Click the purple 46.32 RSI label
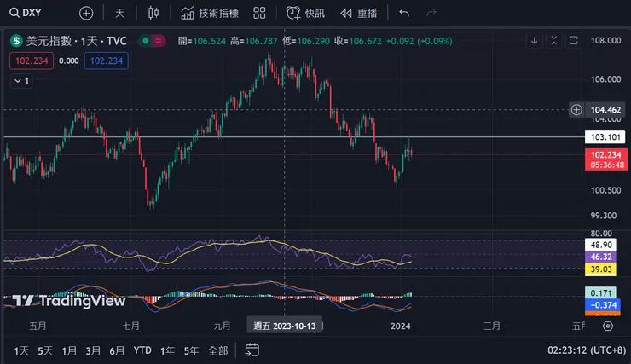The height and width of the screenshot is (364, 631). point(600,257)
